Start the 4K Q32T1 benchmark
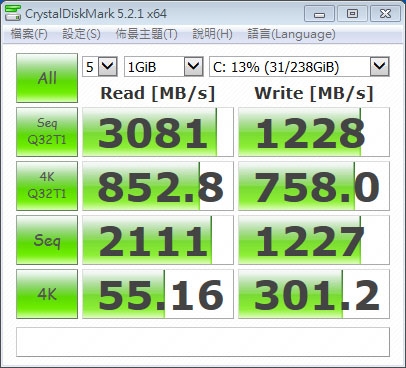The image size is (406, 368). tap(47, 186)
